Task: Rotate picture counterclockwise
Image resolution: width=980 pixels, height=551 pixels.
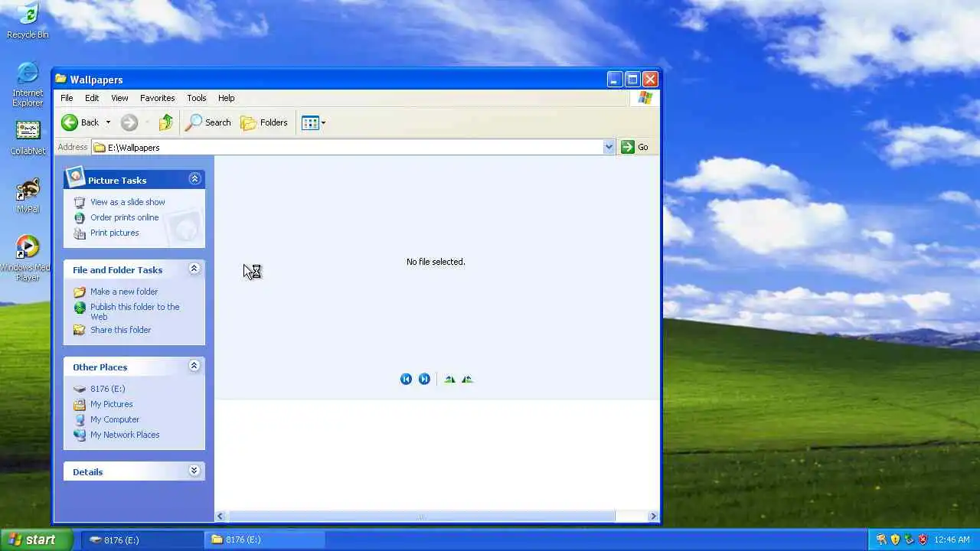Action: click(x=467, y=379)
